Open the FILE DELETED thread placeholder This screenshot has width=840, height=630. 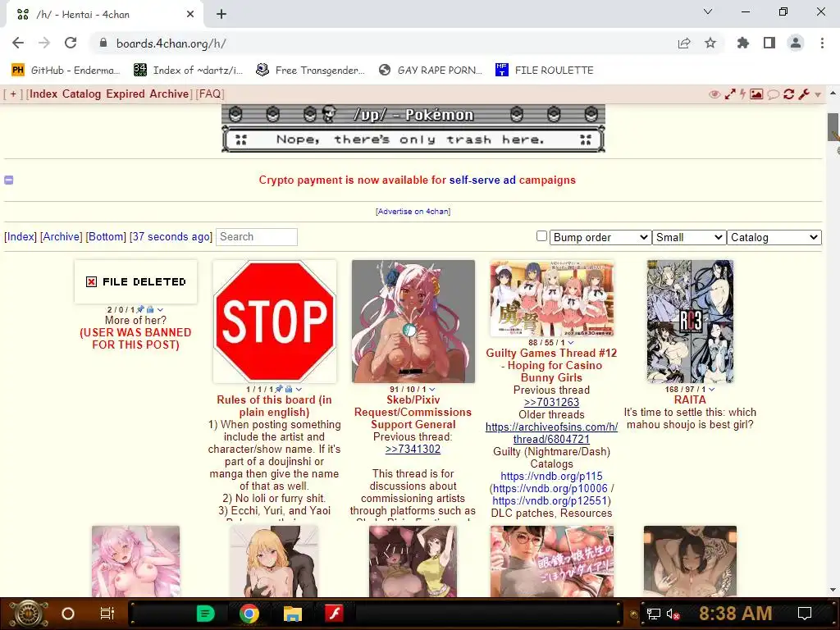(135, 282)
